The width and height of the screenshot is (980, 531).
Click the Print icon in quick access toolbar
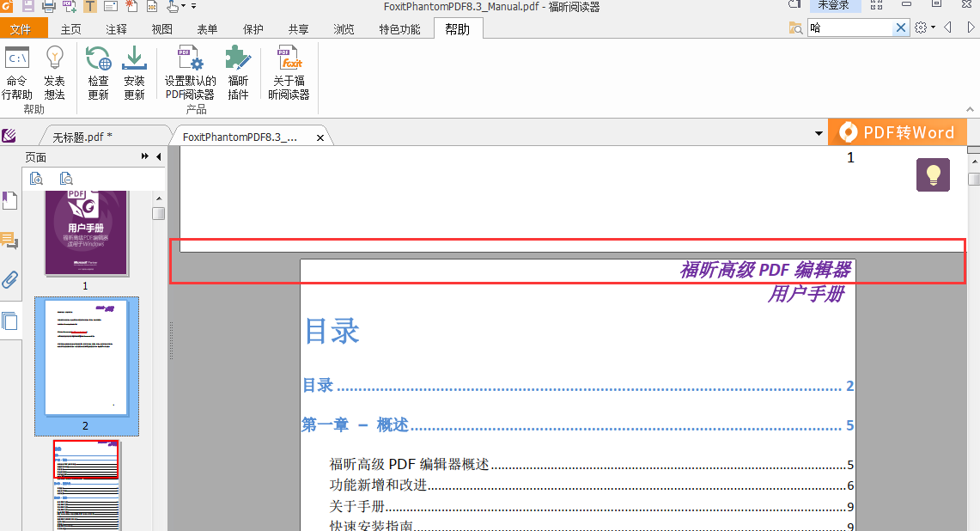point(49,6)
